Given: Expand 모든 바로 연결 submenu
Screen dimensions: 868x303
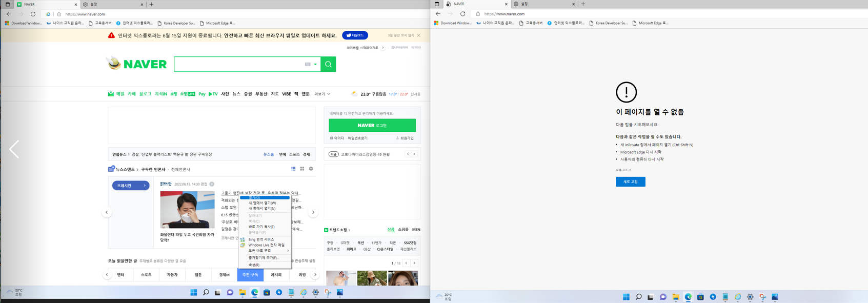Looking at the screenshot, I should 265,251.
